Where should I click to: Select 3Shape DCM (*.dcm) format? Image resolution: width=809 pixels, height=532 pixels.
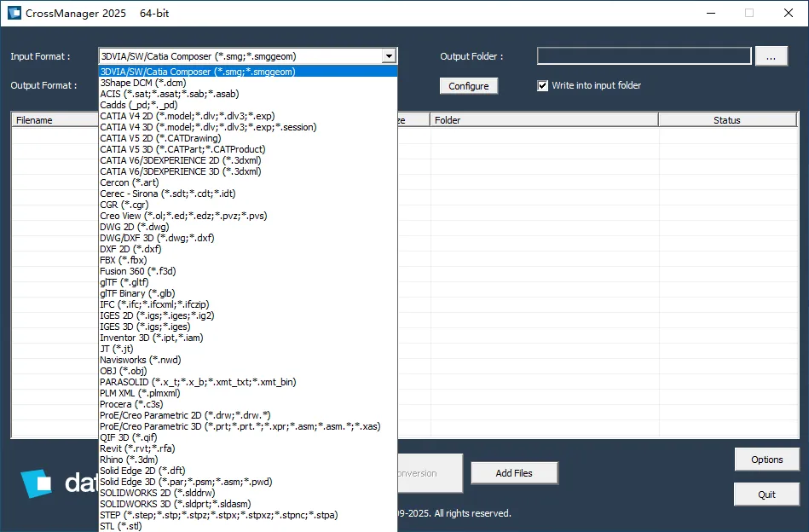point(248,83)
